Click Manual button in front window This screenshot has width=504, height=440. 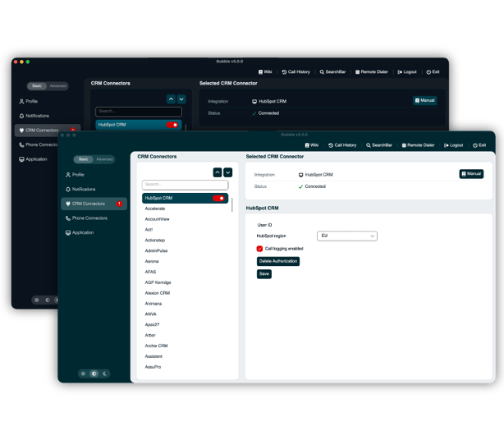471,174
